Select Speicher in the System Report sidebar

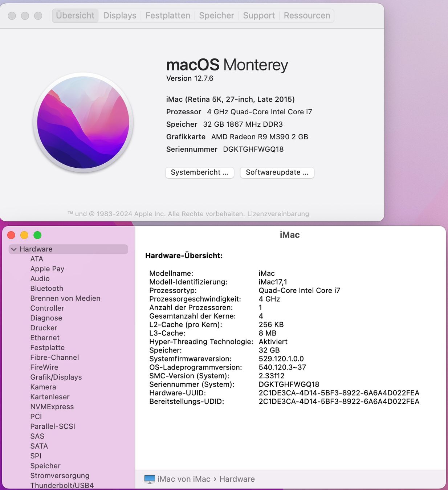[45, 466]
